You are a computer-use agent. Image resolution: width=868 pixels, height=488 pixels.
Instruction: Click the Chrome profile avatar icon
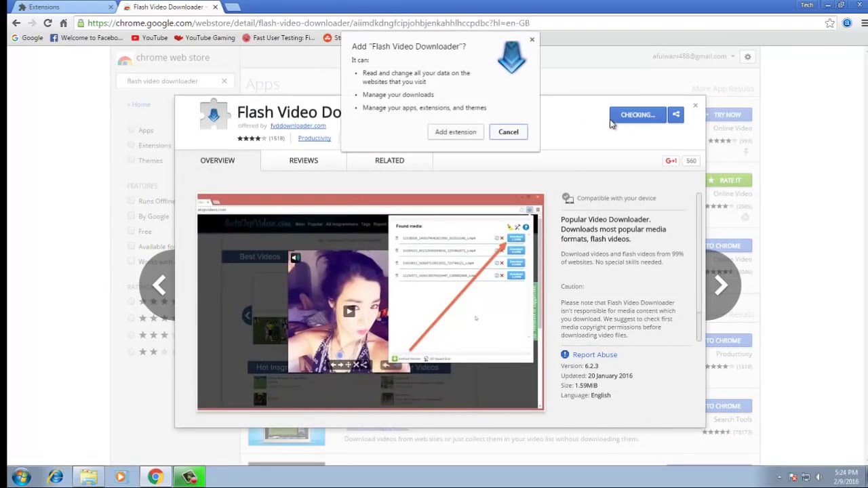click(x=847, y=23)
